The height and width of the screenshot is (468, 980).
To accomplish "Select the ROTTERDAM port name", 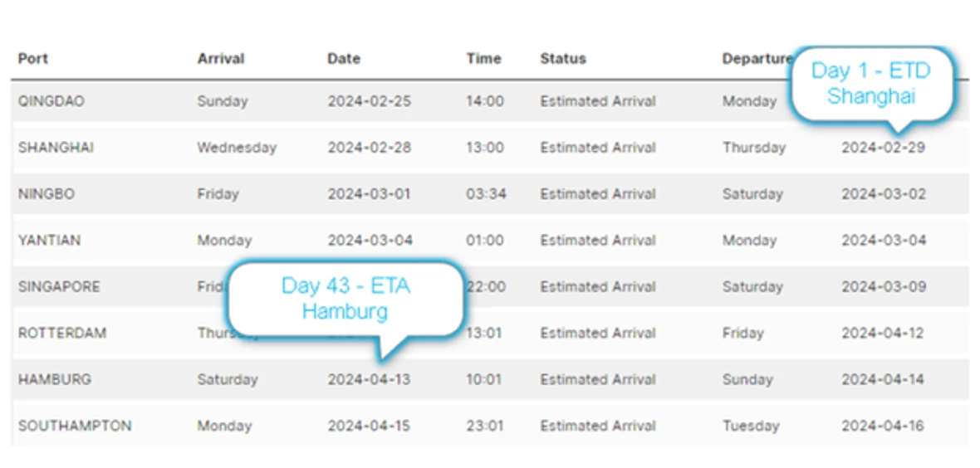I will pos(62,334).
